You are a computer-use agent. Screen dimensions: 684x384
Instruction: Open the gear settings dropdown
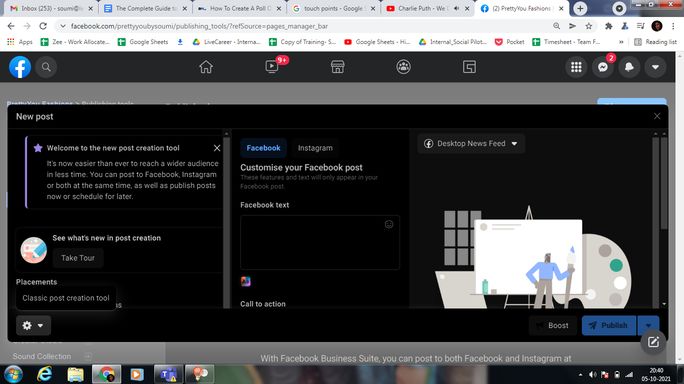tap(33, 326)
